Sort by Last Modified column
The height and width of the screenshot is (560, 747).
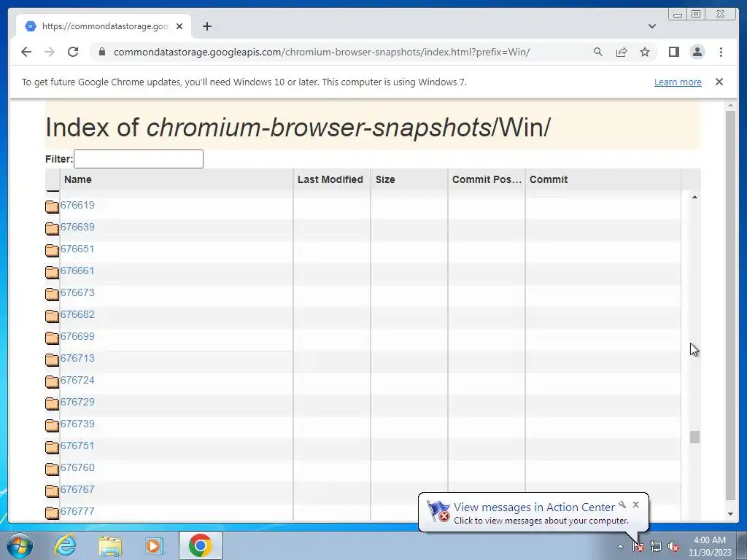pyautogui.click(x=330, y=179)
